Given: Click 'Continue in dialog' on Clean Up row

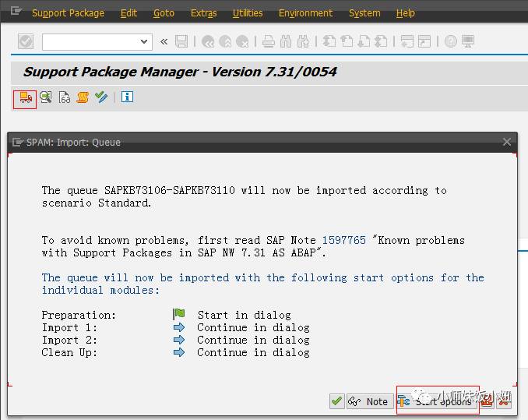Looking at the screenshot, I should tap(253, 352).
